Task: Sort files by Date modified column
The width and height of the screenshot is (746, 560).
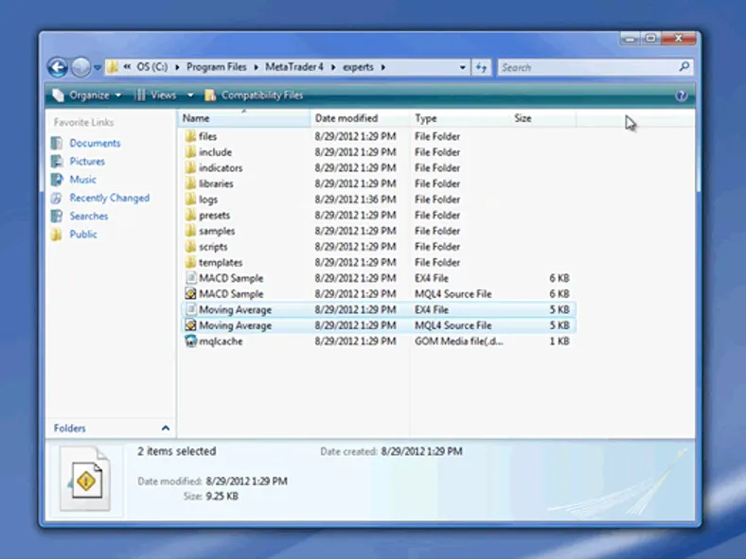Action: pyautogui.click(x=360, y=118)
